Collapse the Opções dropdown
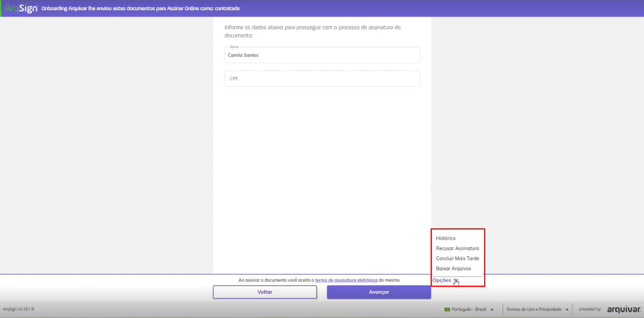The width and height of the screenshot is (644, 318). [445, 280]
